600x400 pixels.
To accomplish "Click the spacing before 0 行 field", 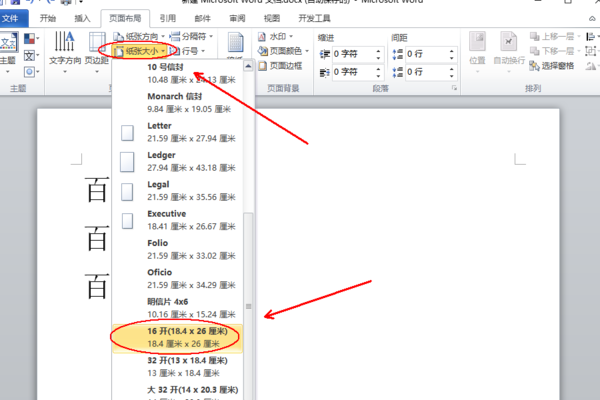I will click(426, 54).
